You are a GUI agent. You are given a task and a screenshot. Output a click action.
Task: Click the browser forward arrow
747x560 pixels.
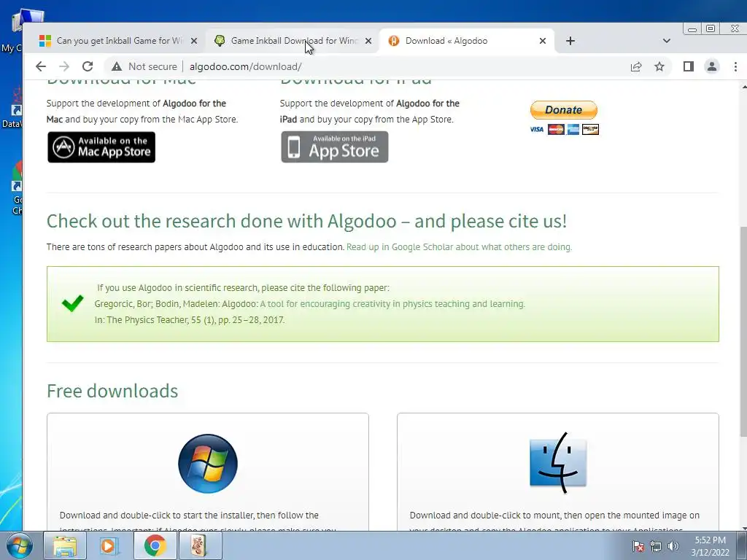click(64, 66)
